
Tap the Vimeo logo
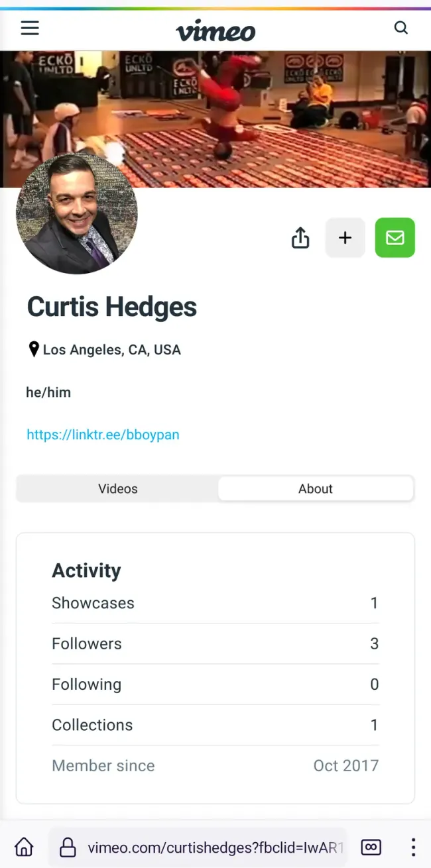tap(215, 30)
